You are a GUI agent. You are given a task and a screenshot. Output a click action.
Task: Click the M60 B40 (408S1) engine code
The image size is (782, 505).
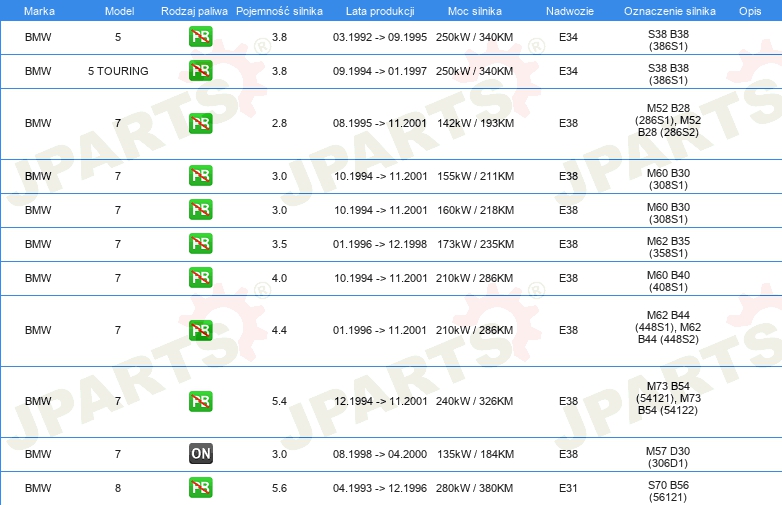(x=668, y=281)
